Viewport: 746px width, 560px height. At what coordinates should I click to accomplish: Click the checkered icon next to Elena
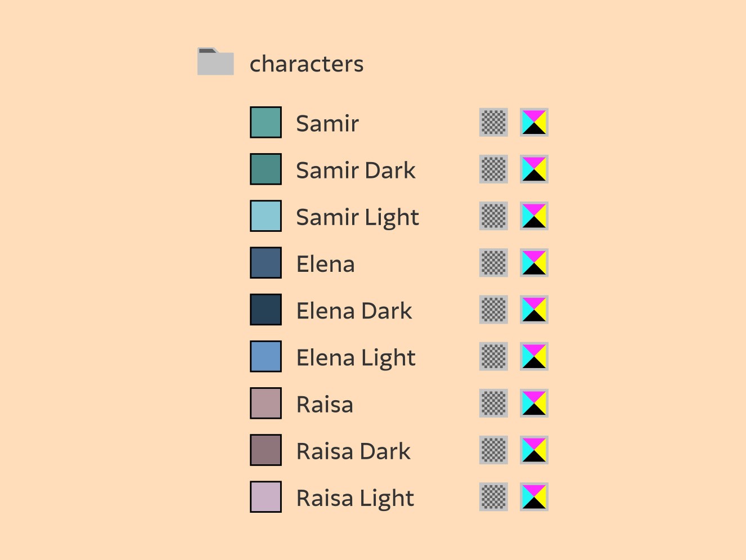coord(493,263)
